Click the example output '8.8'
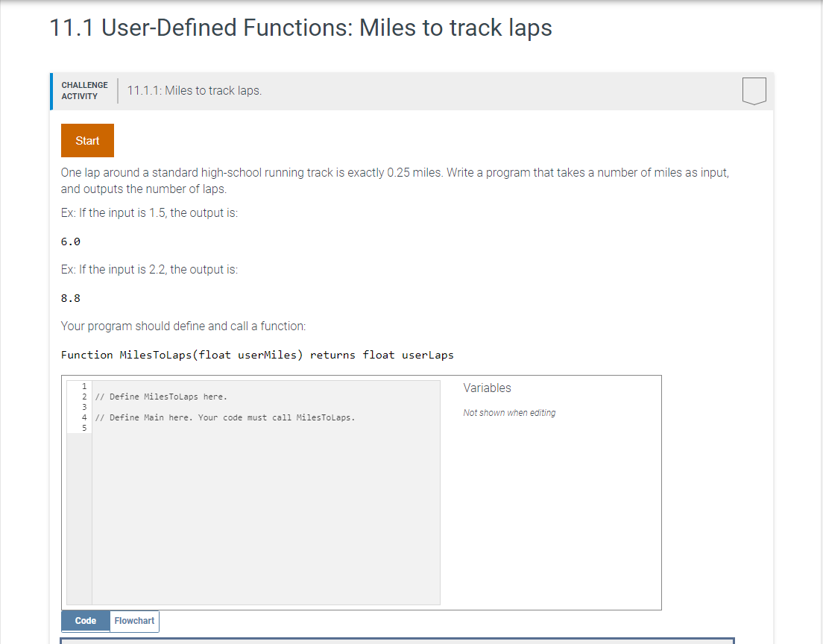 (x=70, y=297)
